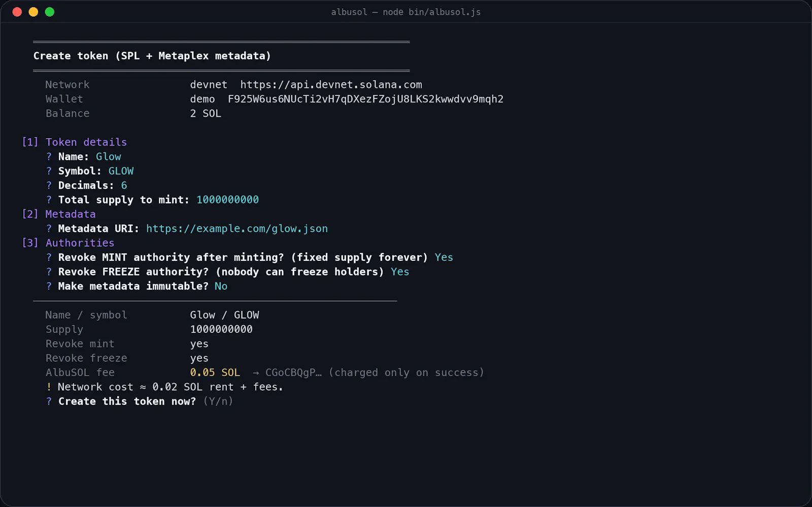Open the https://api.devnet.solana.com URL
The height and width of the screenshot is (507, 812).
331,85
